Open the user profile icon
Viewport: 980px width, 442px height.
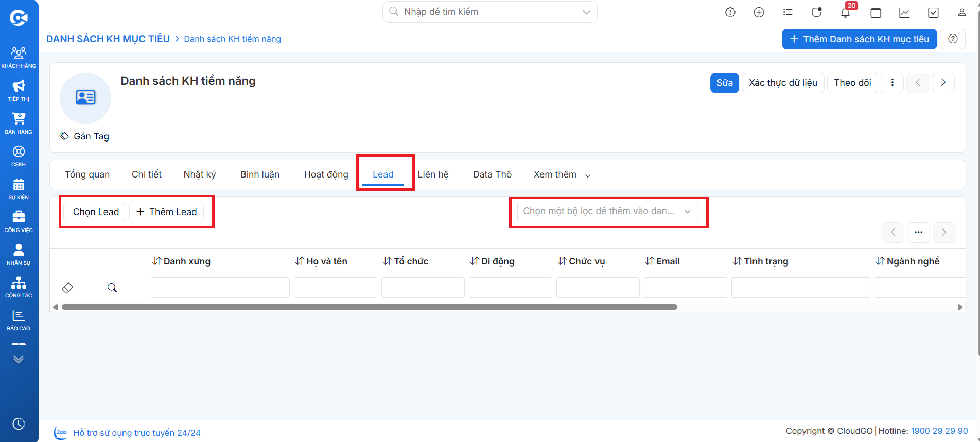961,12
